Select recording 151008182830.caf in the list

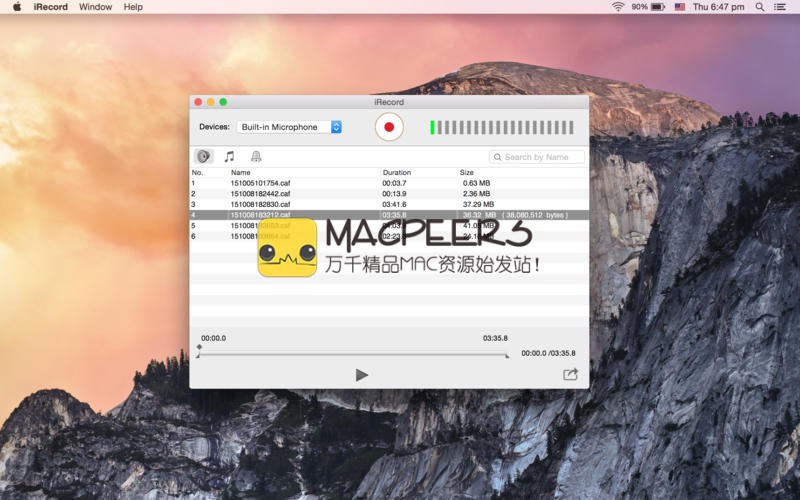point(261,204)
